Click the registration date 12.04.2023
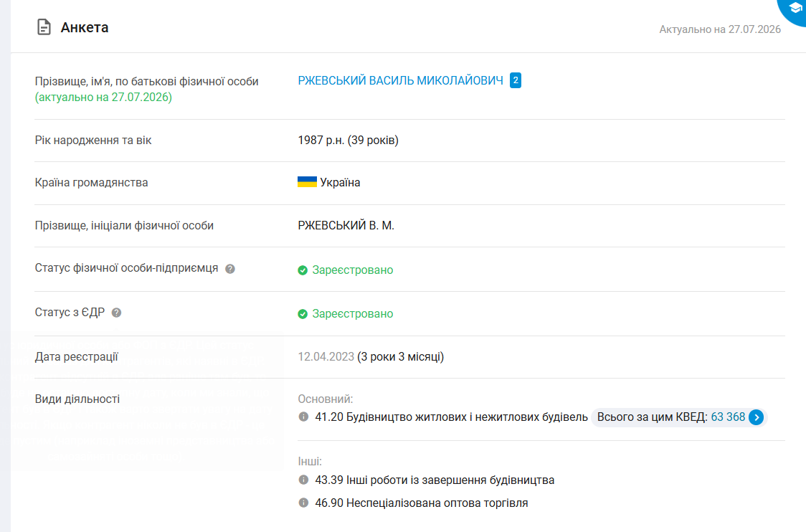The height and width of the screenshot is (532, 806). [326, 357]
